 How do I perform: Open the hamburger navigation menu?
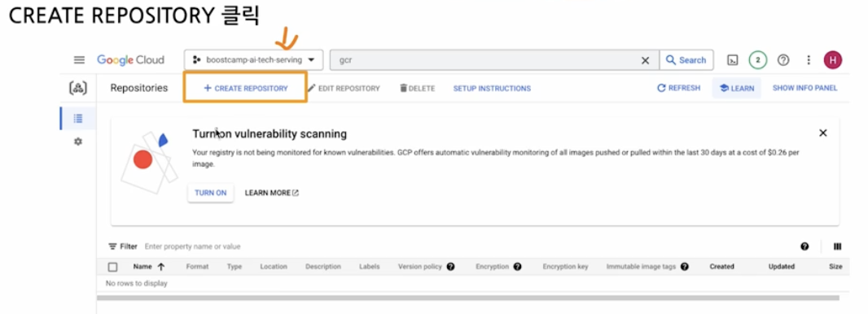click(x=79, y=60)
